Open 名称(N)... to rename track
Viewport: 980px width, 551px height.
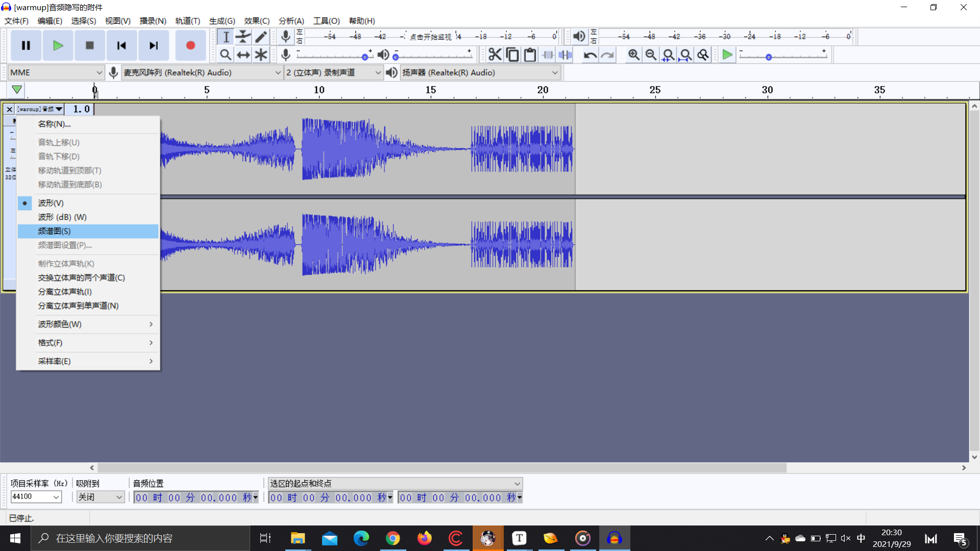coord(88,124)
